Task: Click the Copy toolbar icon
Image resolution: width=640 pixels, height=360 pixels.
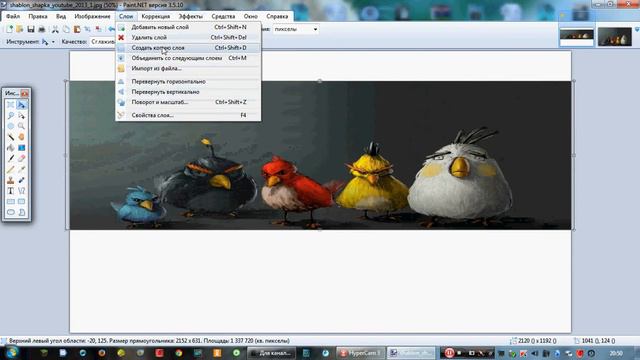Action: [66, 29]
